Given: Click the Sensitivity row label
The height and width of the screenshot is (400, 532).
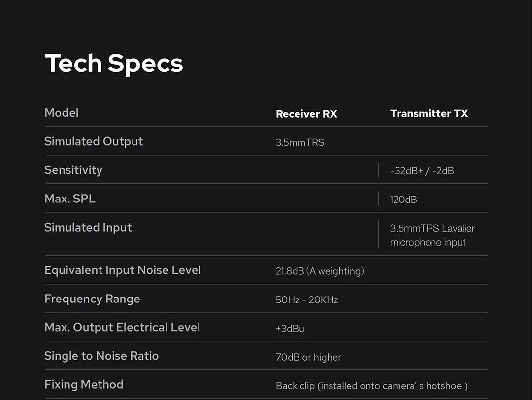Looking at the screenshot, I should (x=73, y=170).
